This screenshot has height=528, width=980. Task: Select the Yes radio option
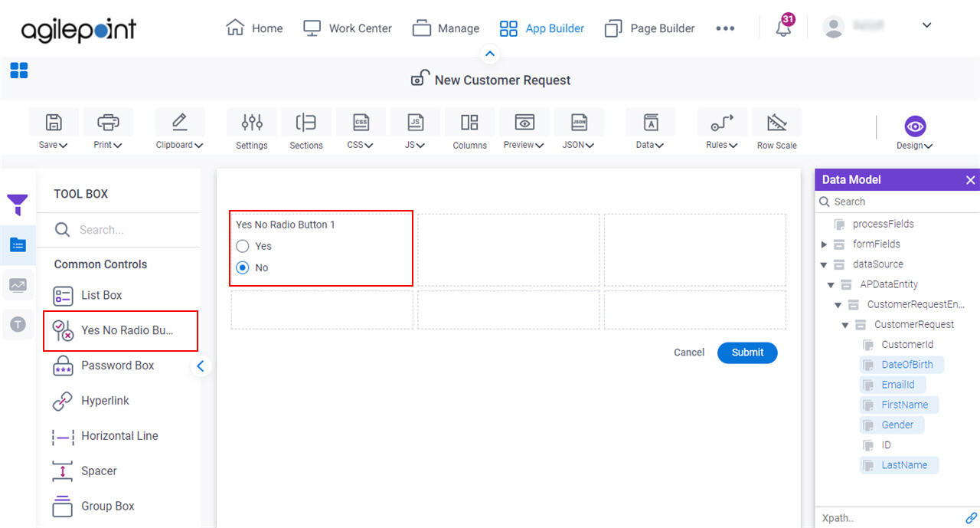tap(243, 246)
